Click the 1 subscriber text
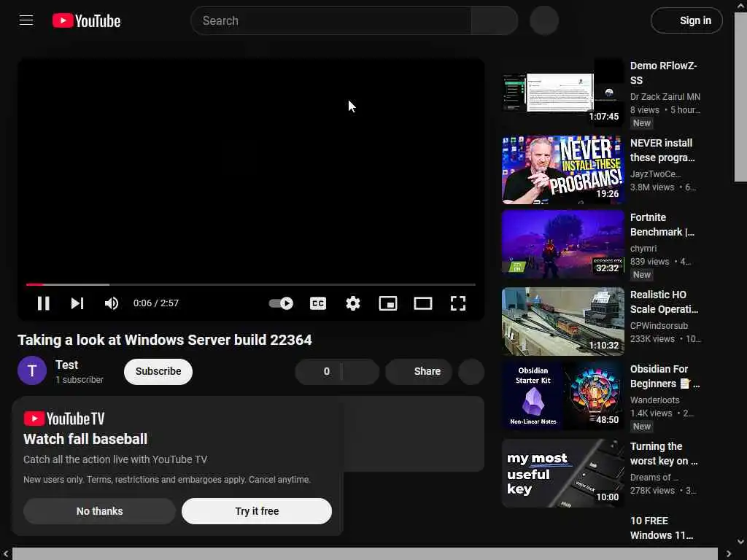The width and height of the screenshot is (747, 560). 79,379
